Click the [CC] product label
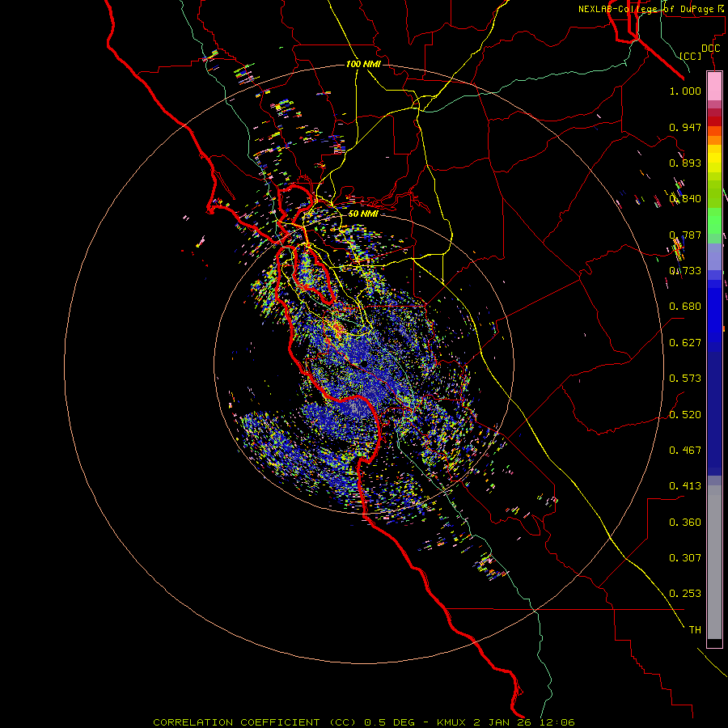This screenshot has width=728, height=728. click(691, 56)
